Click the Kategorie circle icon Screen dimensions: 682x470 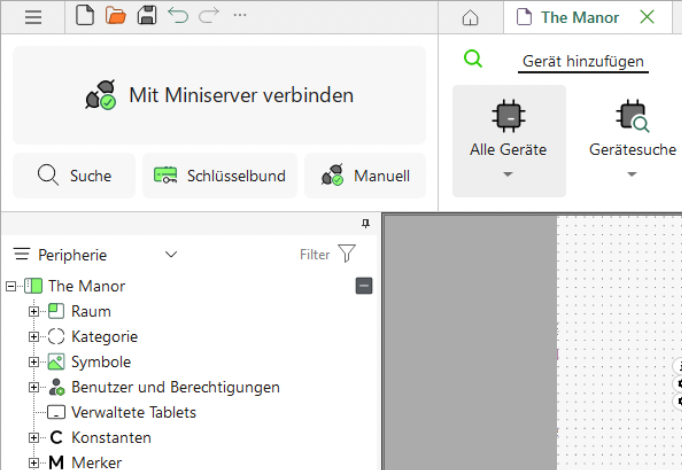[56, 337]
